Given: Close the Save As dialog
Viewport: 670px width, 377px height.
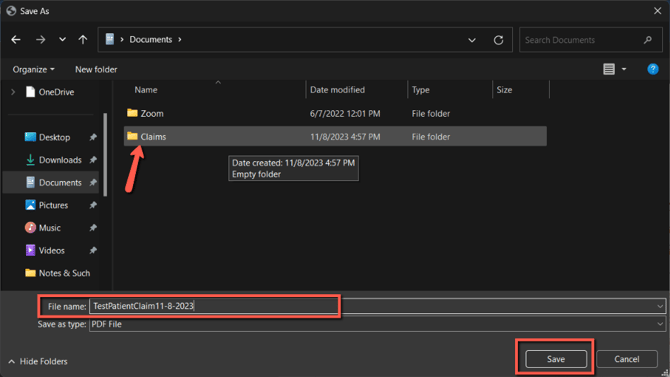Looking at the screenshot, I should coord(657,11).
